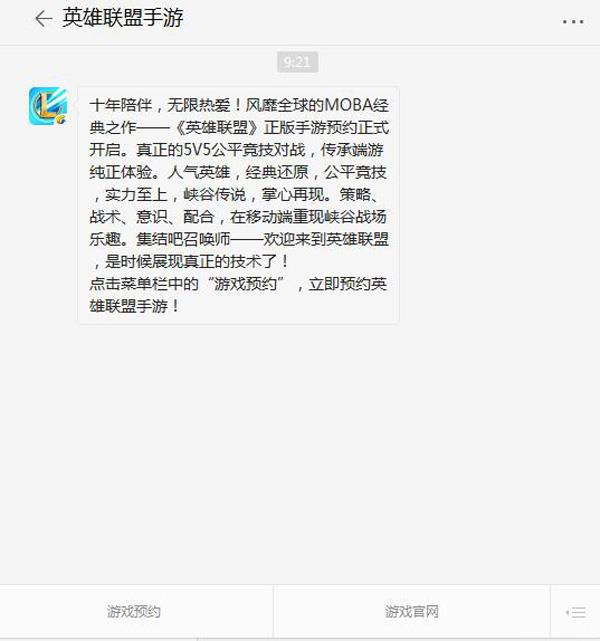Click the 游戏预约 bottom menu item

(134, 612)
